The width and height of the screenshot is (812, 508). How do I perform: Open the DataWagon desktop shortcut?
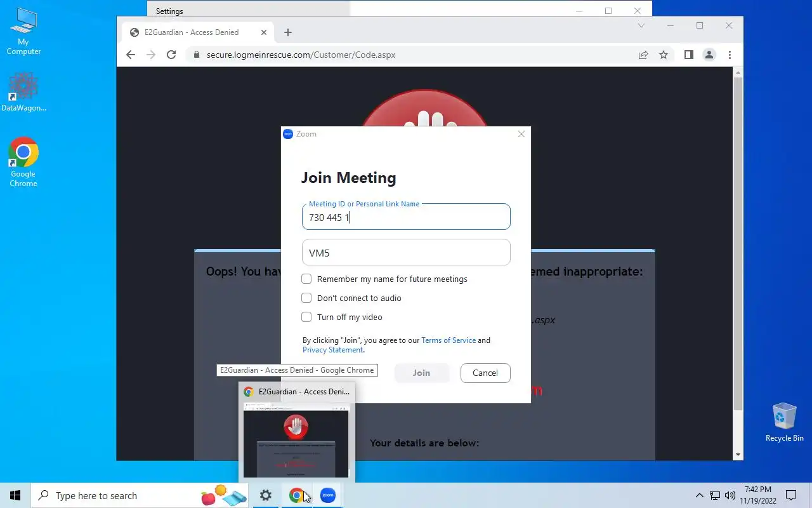pyautogui.click(x=23, y=93)
